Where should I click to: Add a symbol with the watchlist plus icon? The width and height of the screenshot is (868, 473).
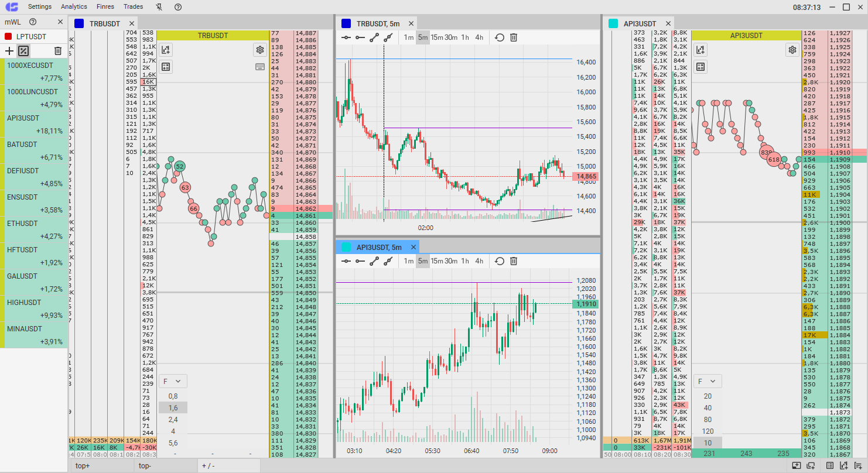pos(9,51)
